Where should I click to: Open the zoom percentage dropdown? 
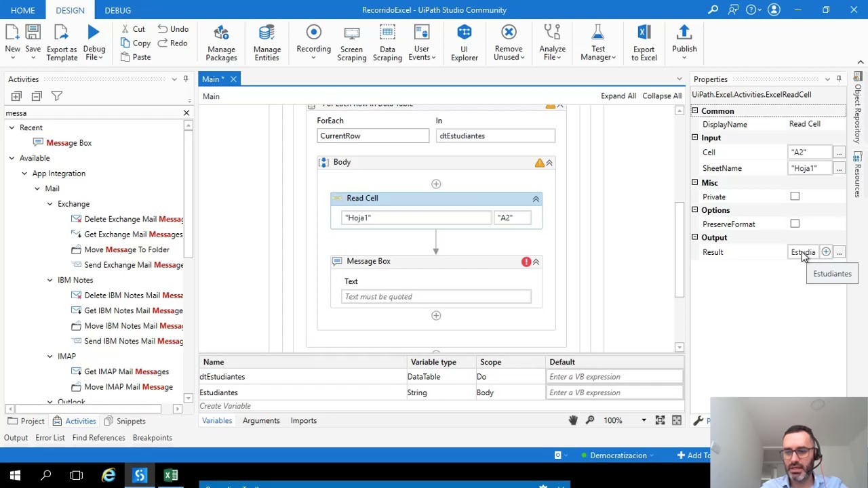point(644,420)
